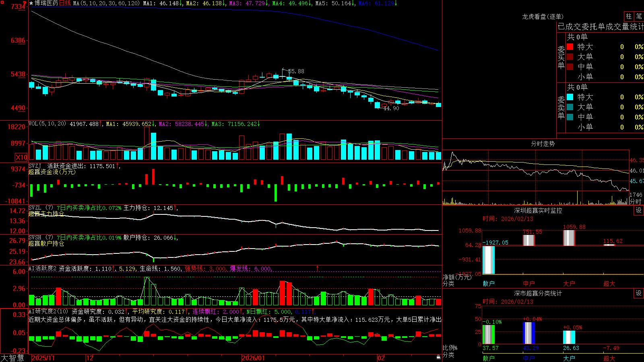Viewport: 644px width, 362px height.
Task: Click the 深市超赢分类统计 title
Action: click(538, 293)
